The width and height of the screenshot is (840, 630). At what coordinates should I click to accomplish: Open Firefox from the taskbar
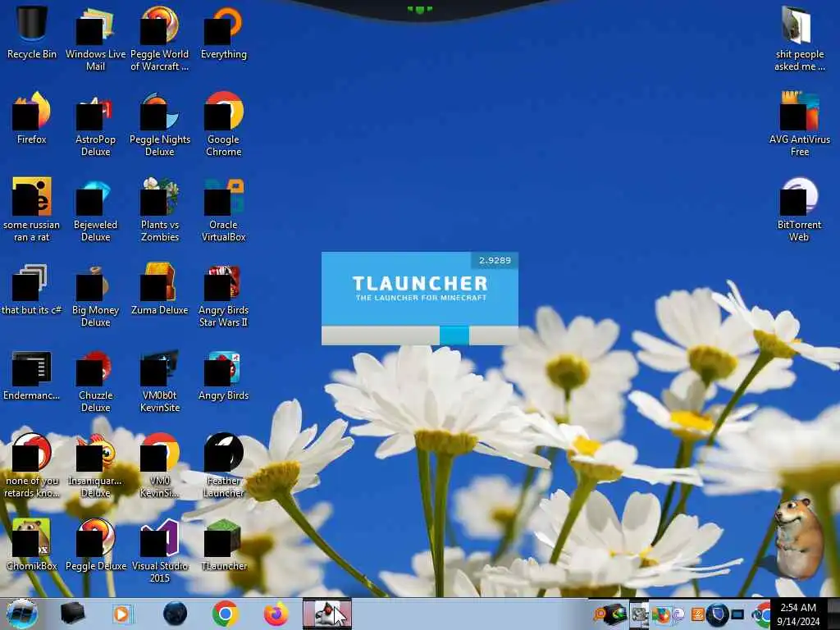click(x=276, y=614)
